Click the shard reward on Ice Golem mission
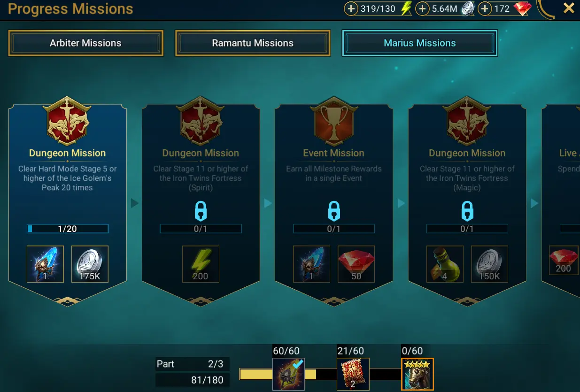The width and height of the screenshot is (580, 392). [45, 264]
